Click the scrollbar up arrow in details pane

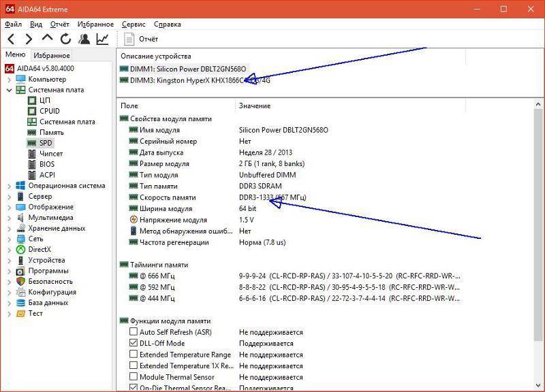538,104
